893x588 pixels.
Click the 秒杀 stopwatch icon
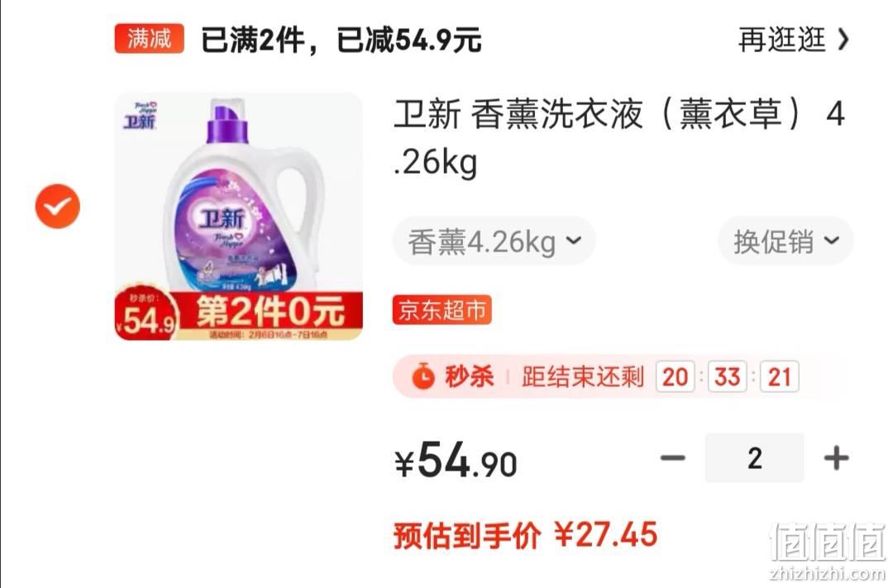pos(423,376)
